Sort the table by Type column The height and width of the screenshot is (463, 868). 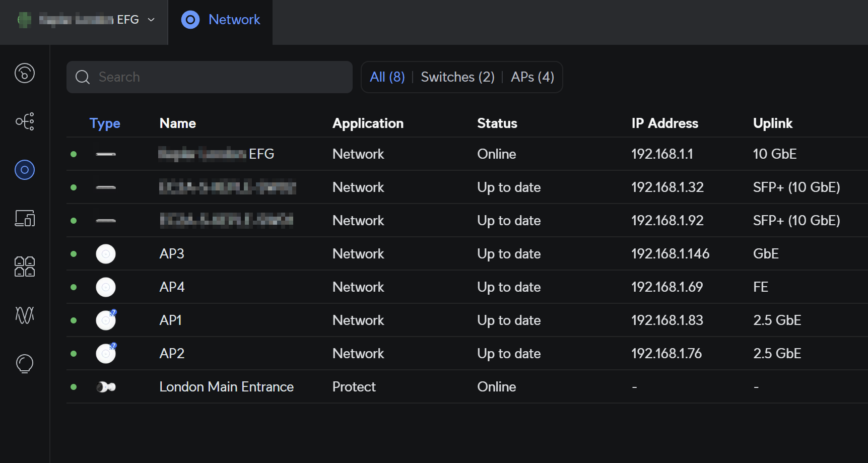pyautogui.click(x=105, y=123)
